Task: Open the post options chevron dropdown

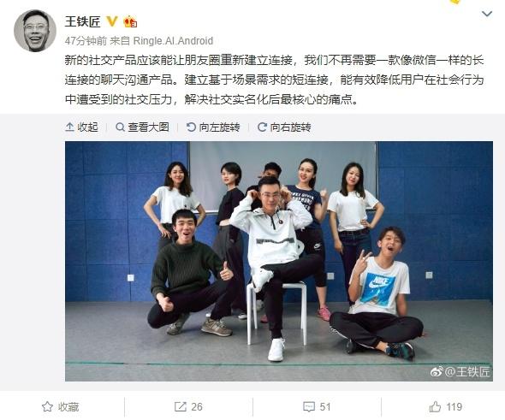Action: tap(487, 15)
